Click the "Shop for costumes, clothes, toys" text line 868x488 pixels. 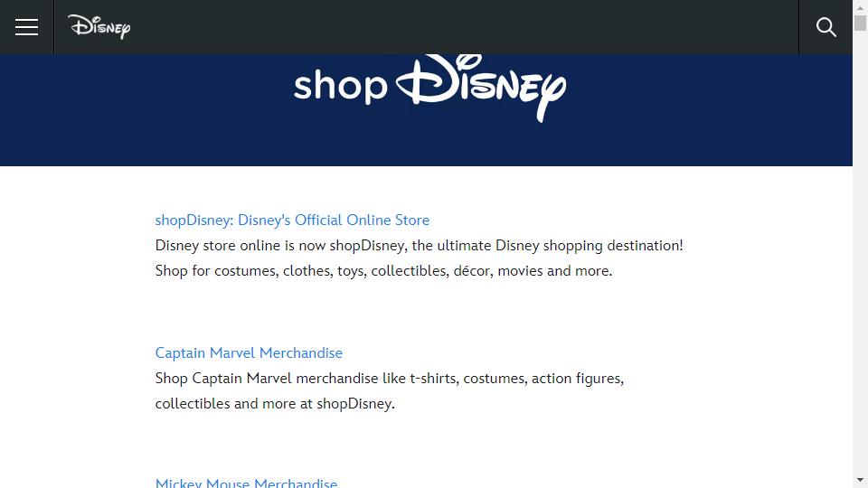[x=383, y=271]
